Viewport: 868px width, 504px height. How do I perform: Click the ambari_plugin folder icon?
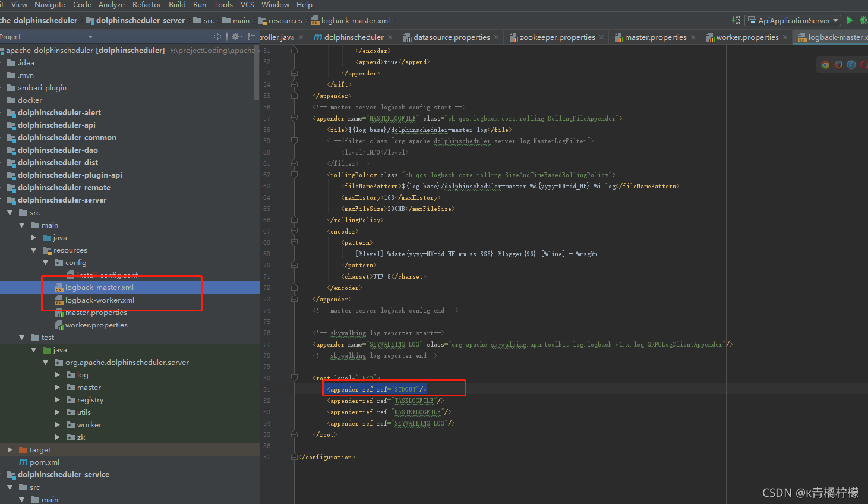[11, 88]
